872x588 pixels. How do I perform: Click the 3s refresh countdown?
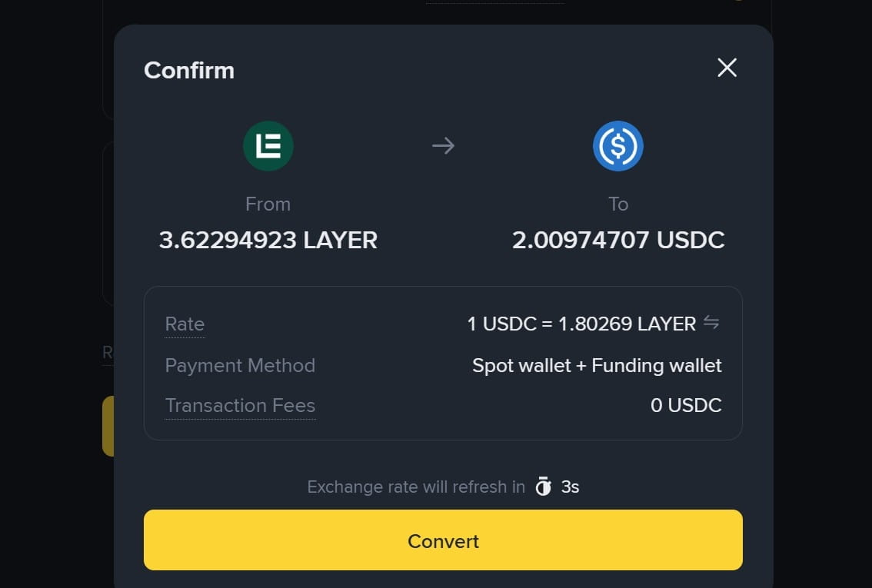(570, 487)
